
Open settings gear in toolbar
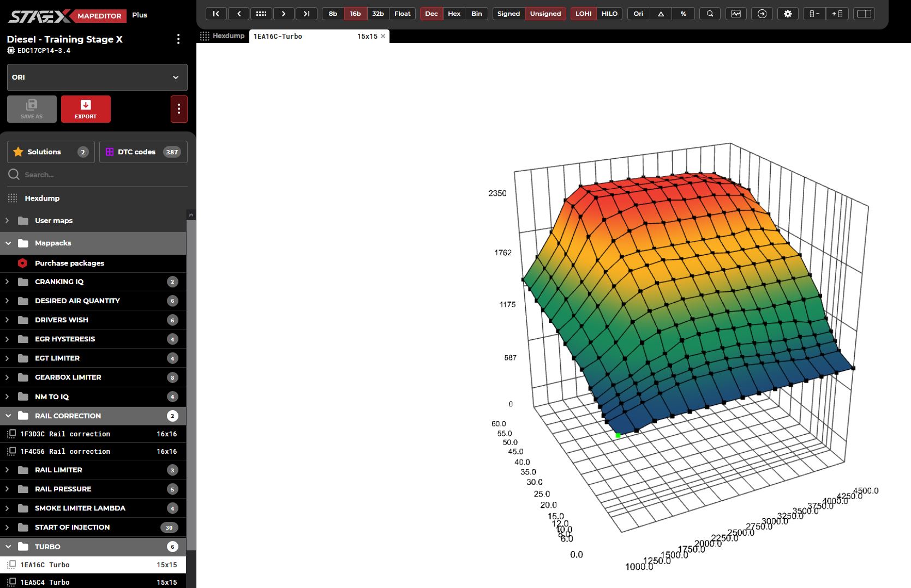click(788, 14)
